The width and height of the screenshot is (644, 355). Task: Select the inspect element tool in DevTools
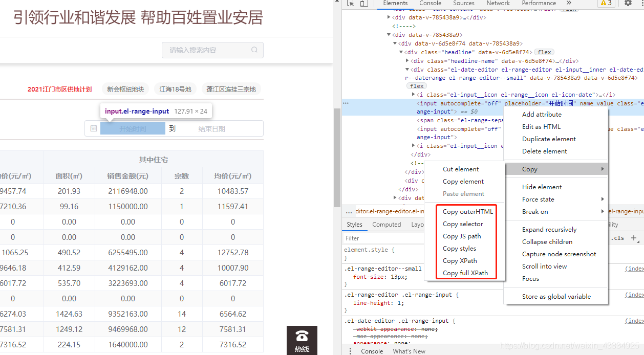tap(351, 4)
